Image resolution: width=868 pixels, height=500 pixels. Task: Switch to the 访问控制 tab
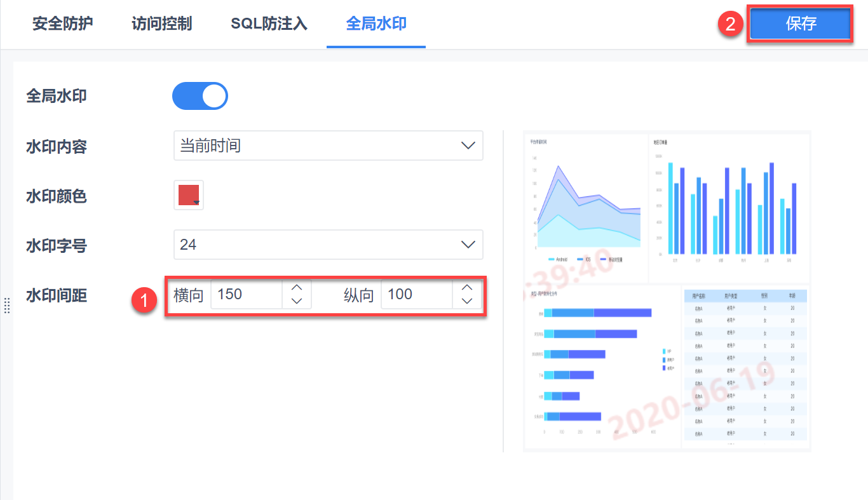click(161, 24)
